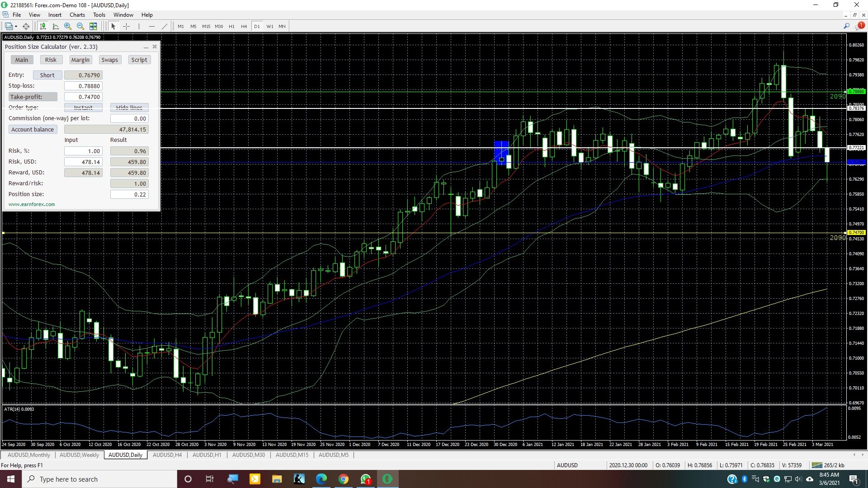Select the cursor arrow tool

point(113,26)
